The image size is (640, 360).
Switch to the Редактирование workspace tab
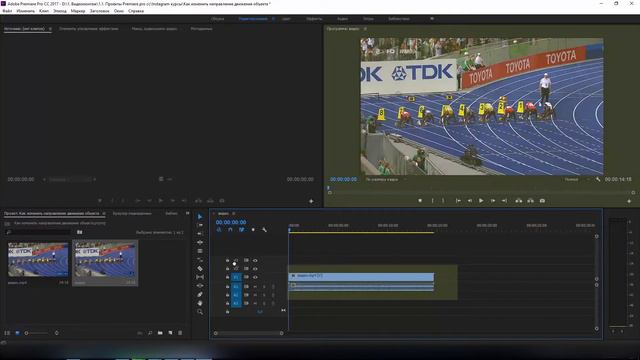(253, 19)
